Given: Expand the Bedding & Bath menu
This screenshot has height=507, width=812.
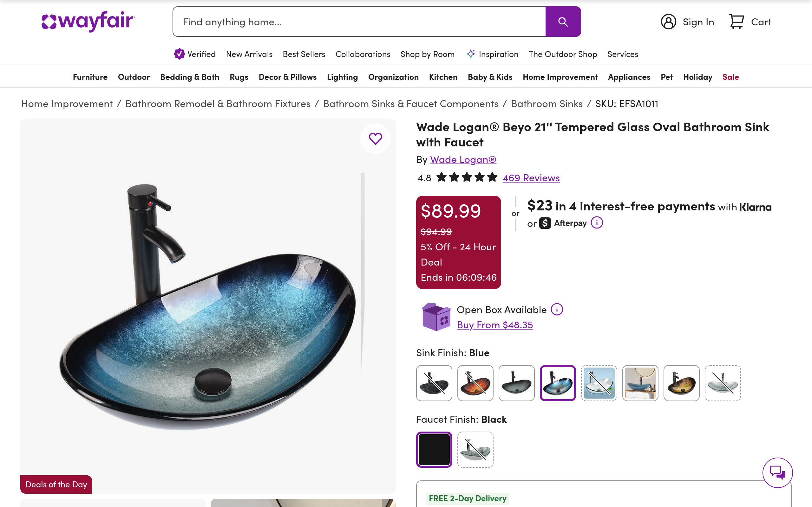Looking at the screenshot, I should [x=190, y=77].
